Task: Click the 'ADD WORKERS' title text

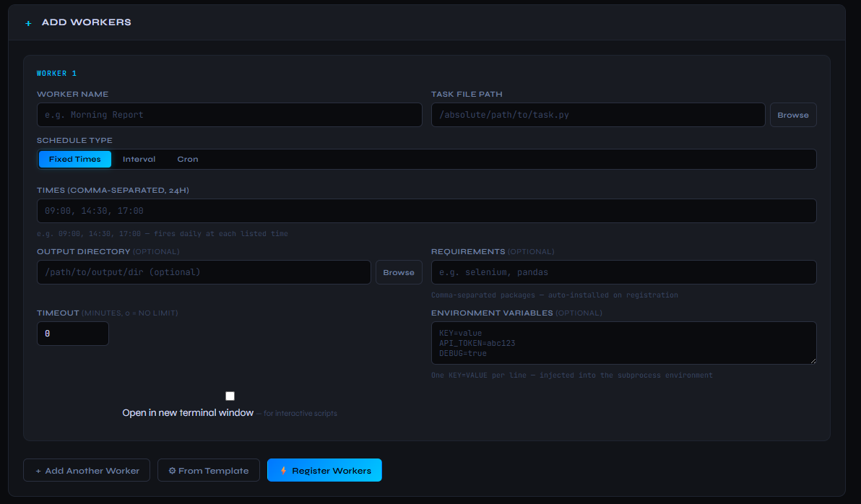Action: pos(86,22)
